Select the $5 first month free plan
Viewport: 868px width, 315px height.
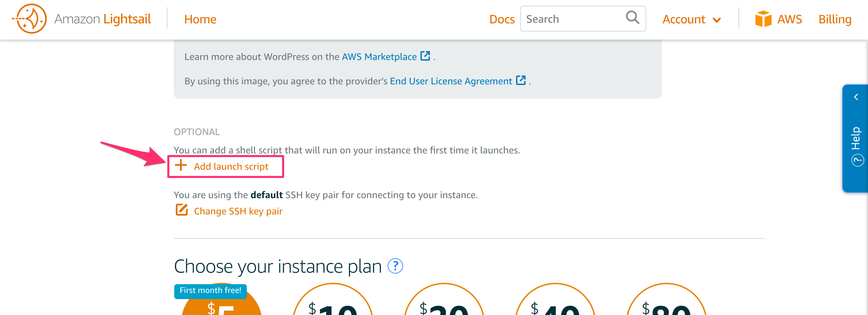coord(221,299)
